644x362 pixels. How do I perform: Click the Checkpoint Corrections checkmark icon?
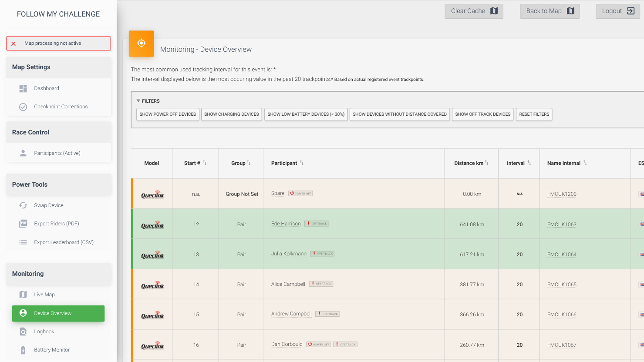point(23,107)
